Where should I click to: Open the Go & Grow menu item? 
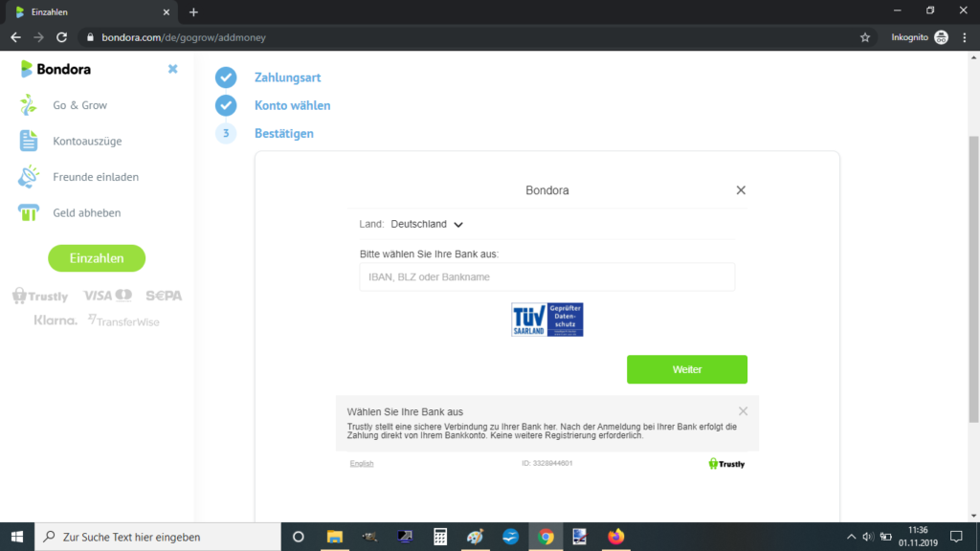click(x=80, y=105)
